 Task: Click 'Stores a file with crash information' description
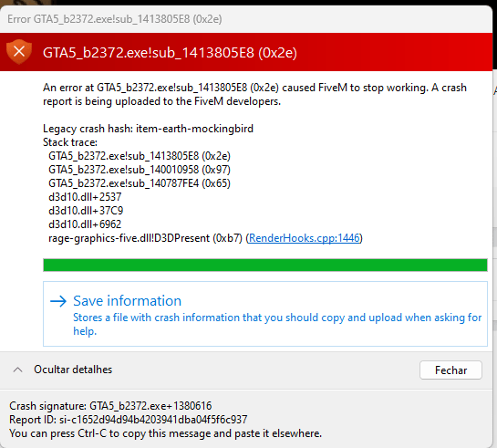tap(277, 324)
